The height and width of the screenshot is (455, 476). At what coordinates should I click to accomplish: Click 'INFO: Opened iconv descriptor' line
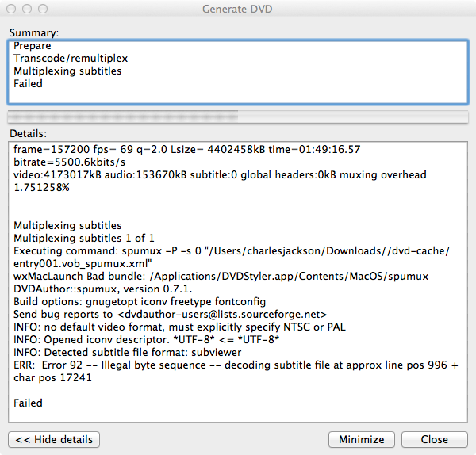146,340
